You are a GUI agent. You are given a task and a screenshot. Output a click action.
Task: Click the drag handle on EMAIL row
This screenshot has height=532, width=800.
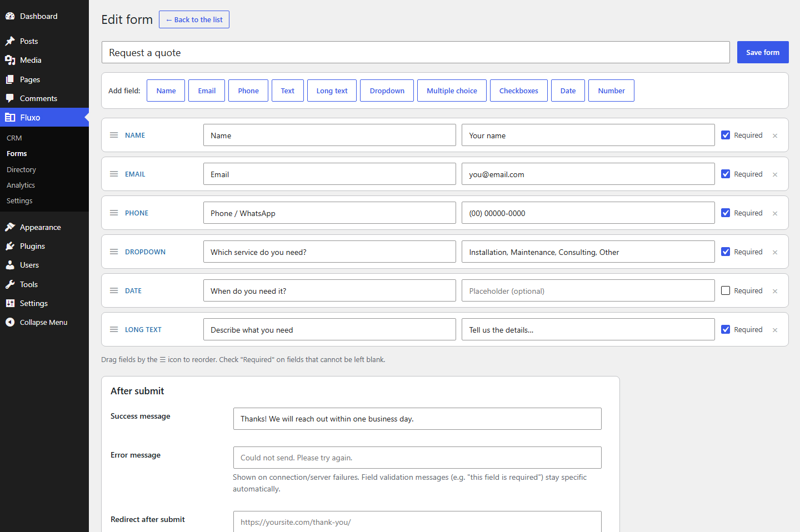click(x=114, y=174)
